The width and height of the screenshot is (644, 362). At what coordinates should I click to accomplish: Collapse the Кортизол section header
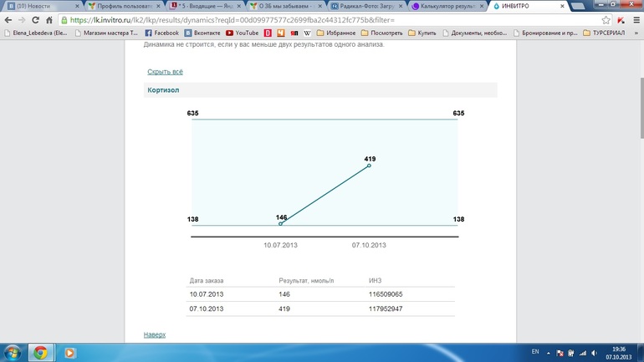pyautogui.click(x=320, y=90)
